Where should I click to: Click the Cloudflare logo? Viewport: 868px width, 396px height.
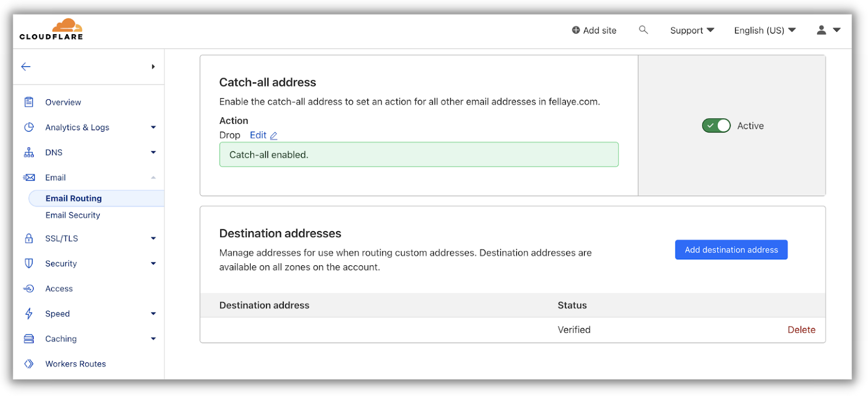click(x=51, y=30)
